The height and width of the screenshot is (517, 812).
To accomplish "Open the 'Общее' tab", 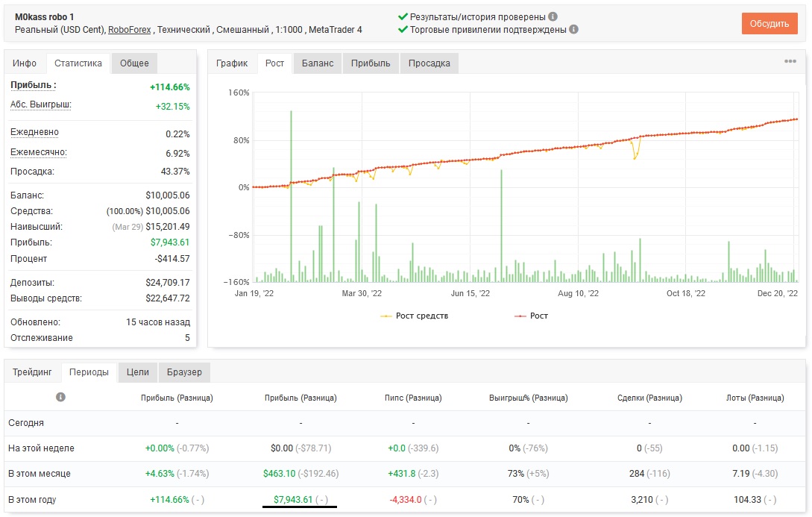I will 135,63.
